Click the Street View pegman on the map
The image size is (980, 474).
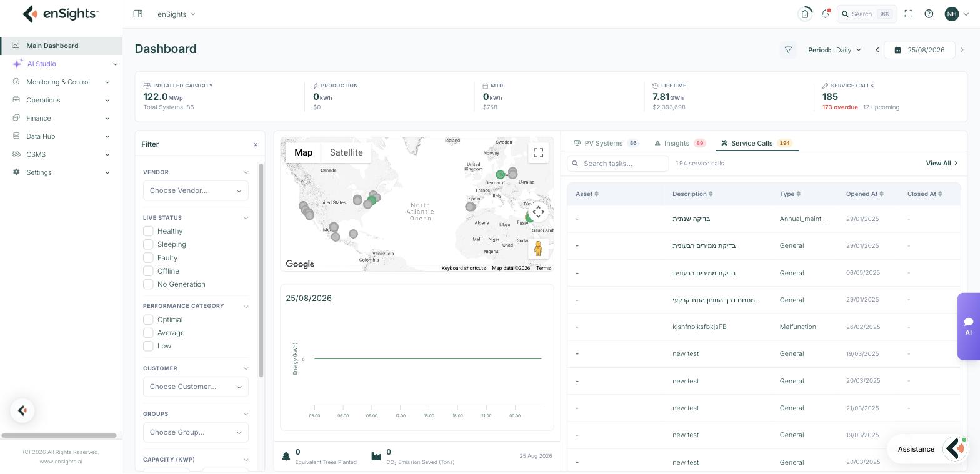[x=538, y=249]
